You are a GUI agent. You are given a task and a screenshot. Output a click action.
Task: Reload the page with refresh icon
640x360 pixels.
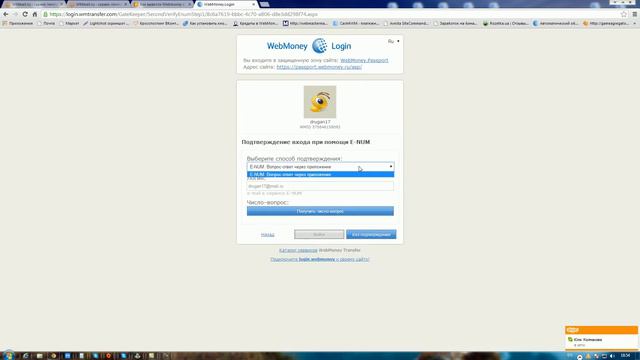(x=25, y=14)
